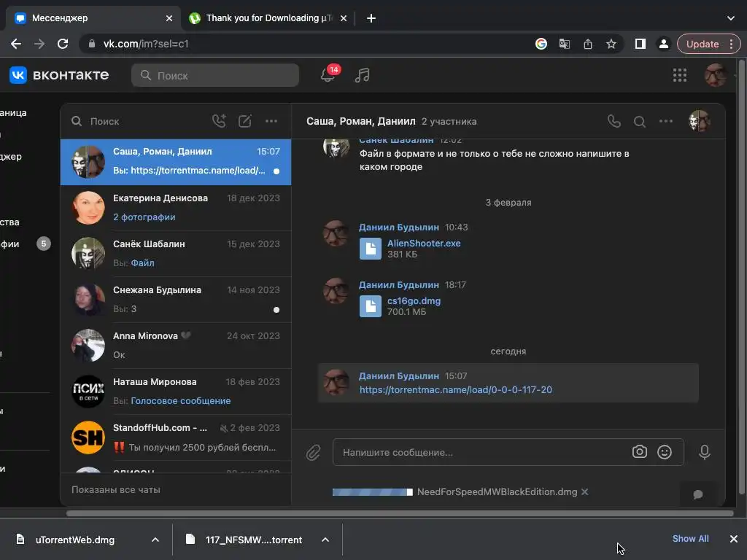Click the AlienShooter.exe file icon
747x560 pixels.
click(370, 248)
